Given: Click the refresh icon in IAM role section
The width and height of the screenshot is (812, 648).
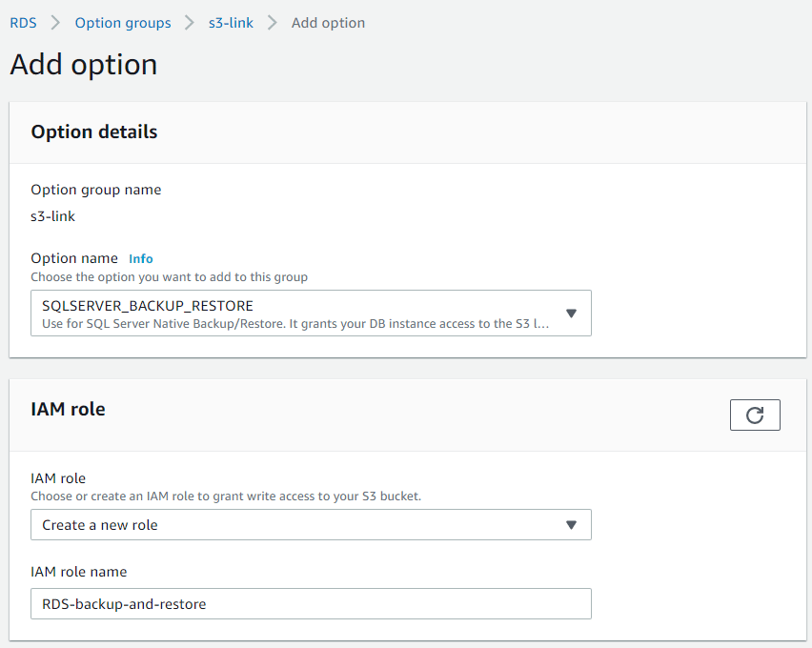Looking at the screenshot, I should click(x=755, y=415).
